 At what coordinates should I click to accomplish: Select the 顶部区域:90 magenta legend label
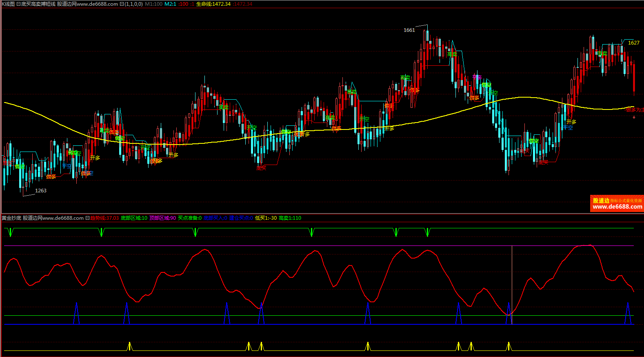click(x=162, y=218)
